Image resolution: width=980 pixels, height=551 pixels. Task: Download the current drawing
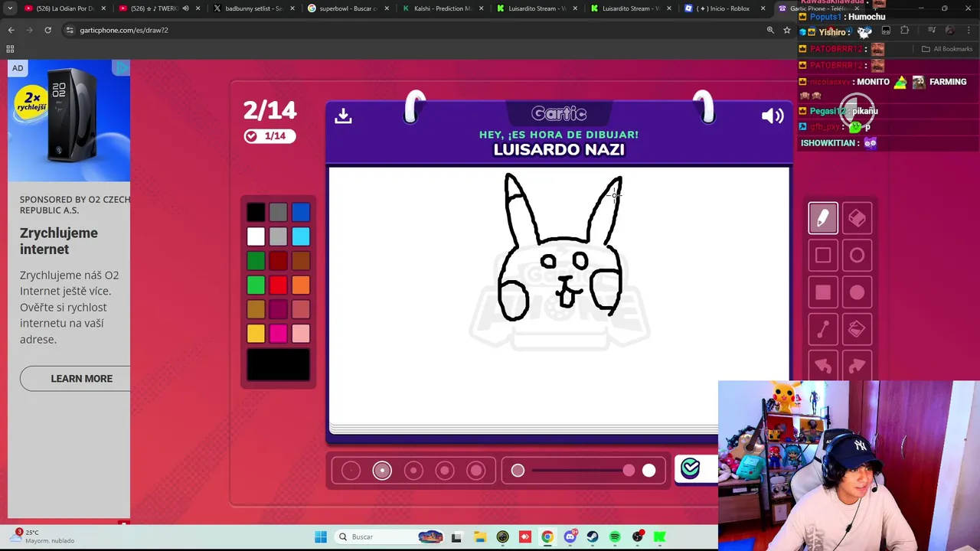[343, 116]
